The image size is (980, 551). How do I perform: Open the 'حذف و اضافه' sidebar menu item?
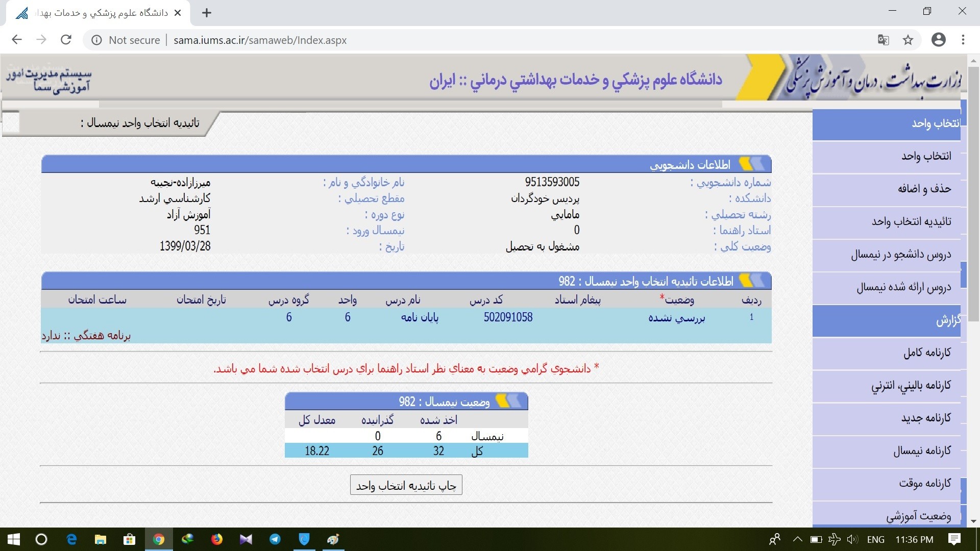(924, 189)
